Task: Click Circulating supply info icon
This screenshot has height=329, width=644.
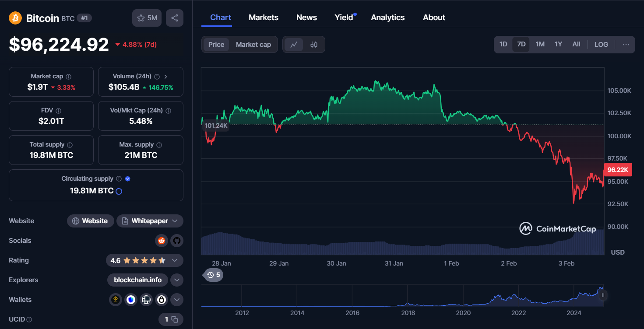Action: 118,179
